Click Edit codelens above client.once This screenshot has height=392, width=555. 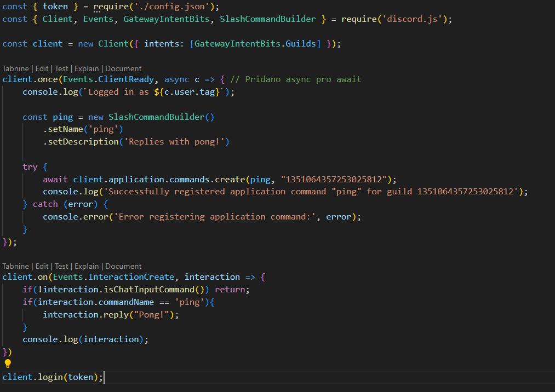coord(42,68)
